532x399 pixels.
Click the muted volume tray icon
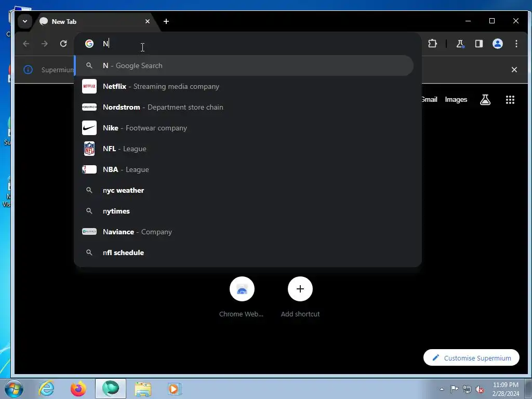(x=480, y=389)
